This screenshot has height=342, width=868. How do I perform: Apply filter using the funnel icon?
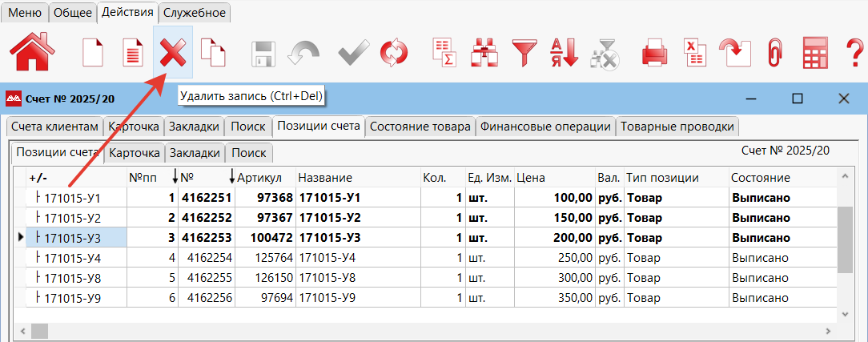(525, 54)
